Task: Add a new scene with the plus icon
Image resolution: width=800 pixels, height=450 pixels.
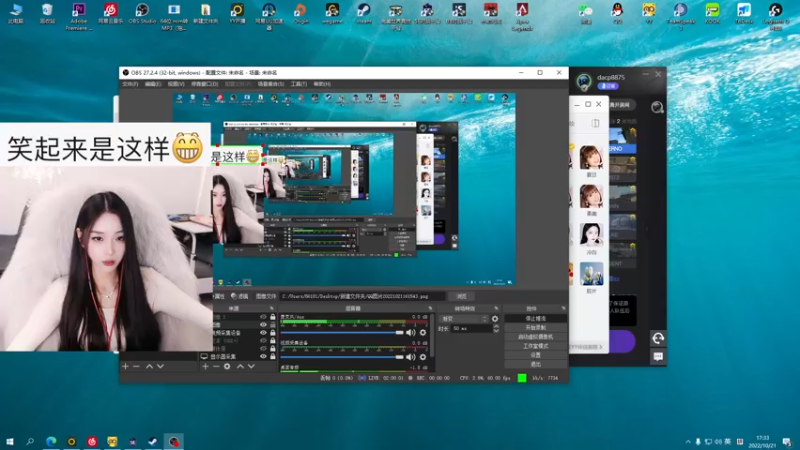Action: [x=126, y=366]
